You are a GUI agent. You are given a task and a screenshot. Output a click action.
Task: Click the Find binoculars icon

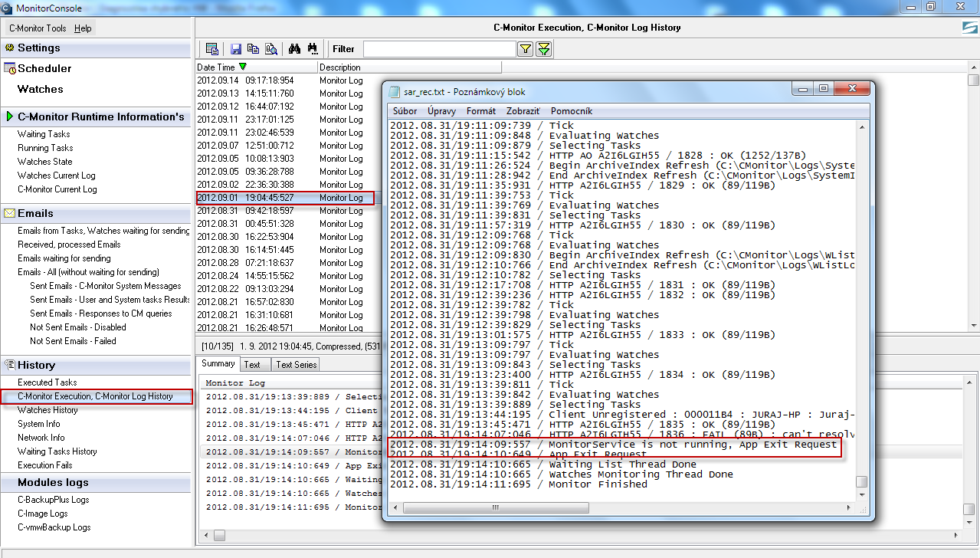[x=294, y=49]
